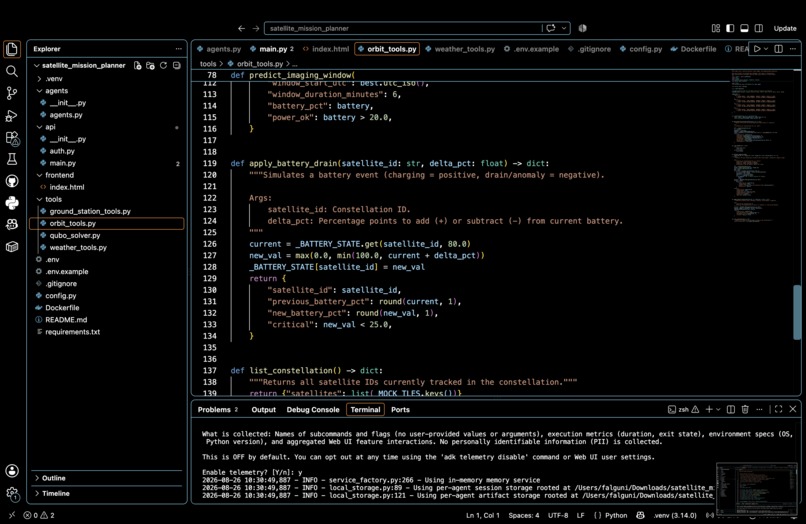This screenshot has height=524, width=806.
Task: Open the customize layout menu
Action: 716,28
